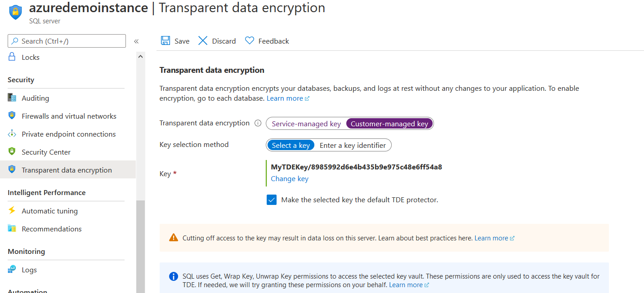The image size is (644, 293).
Task: Click the Discard X icon
Action: (203, 41)
